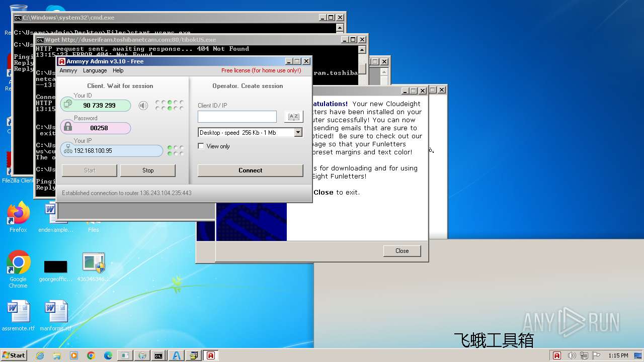Open the Ammyy menu

[x=68, y=70]
